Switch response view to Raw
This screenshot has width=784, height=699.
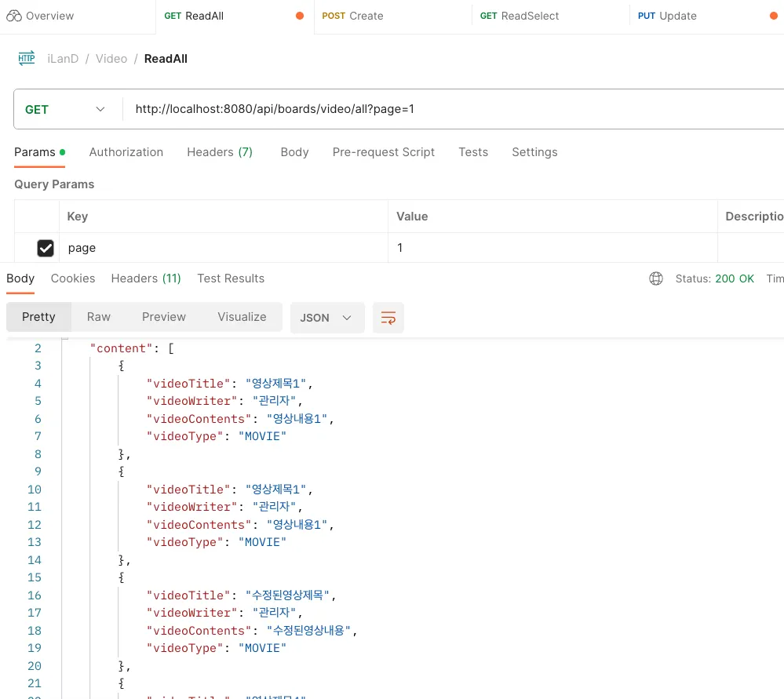pyautogui.click(x=99, y=317)
